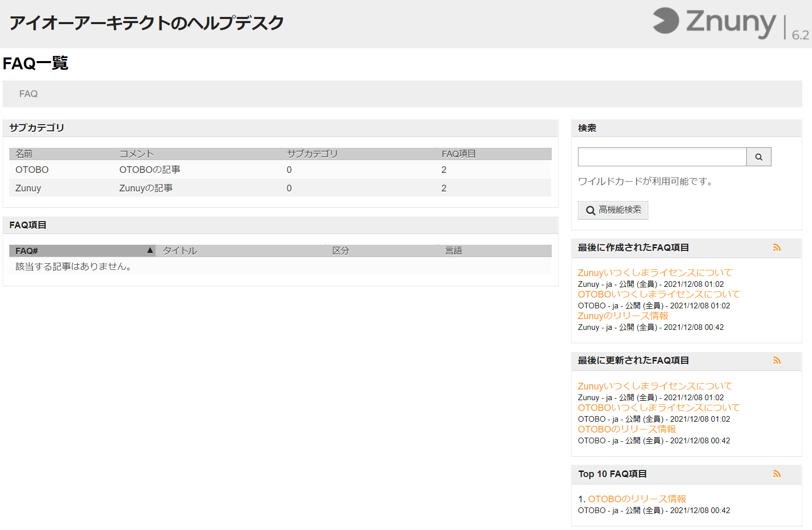Sort FAQ items by タイトル column
812x530 pixels.
pyautogui.click(x=180, y=251)
